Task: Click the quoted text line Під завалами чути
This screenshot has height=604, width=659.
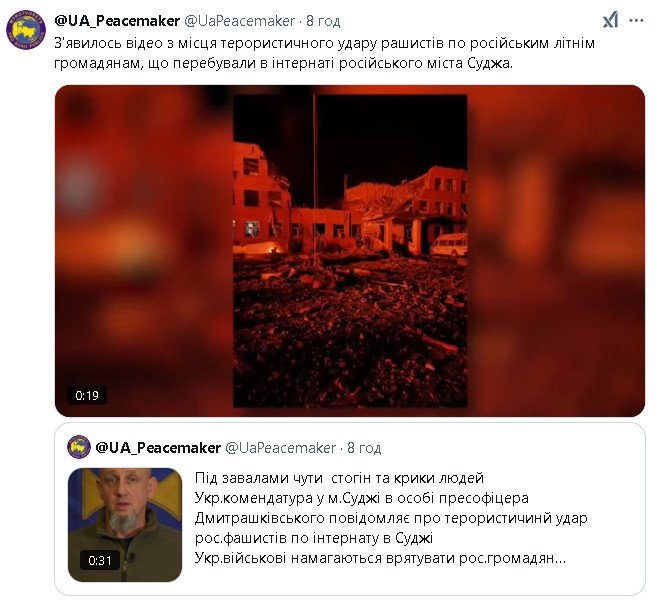Action: click(x=339, y=478)
